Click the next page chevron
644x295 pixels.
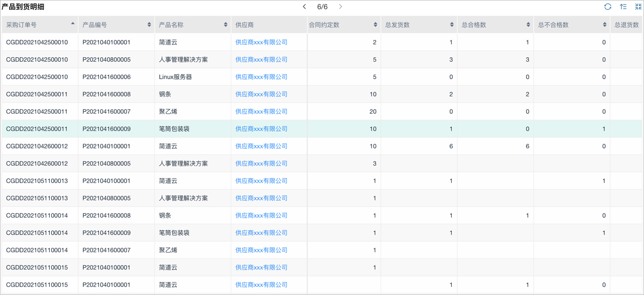pos(340,7)
